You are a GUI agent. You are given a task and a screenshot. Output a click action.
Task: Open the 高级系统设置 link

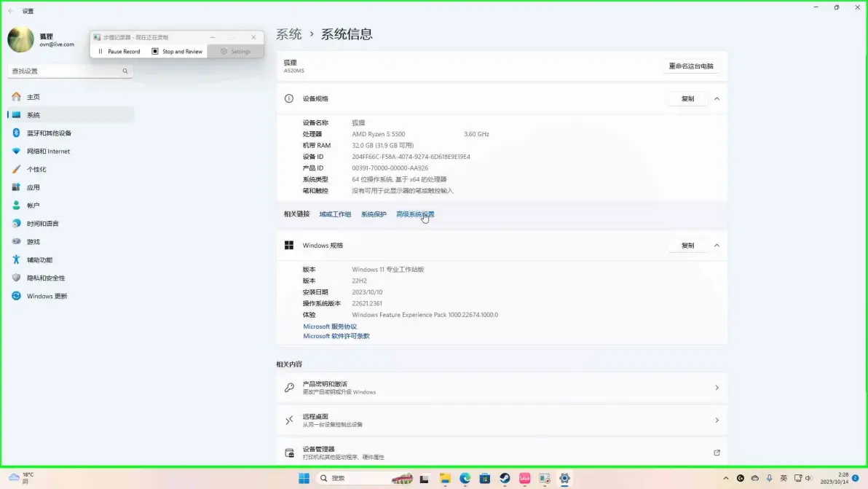(415, 214)
